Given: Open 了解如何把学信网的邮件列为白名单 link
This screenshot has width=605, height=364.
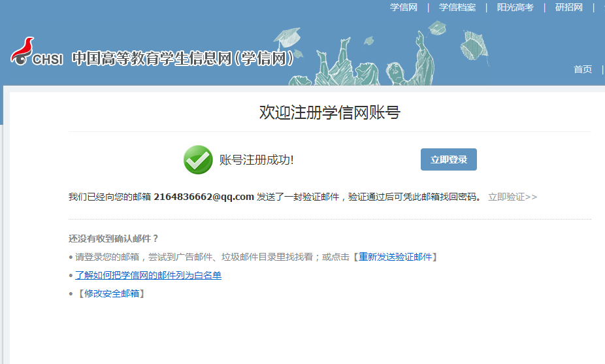Looking at the screenshot, I should click(148, 275).
